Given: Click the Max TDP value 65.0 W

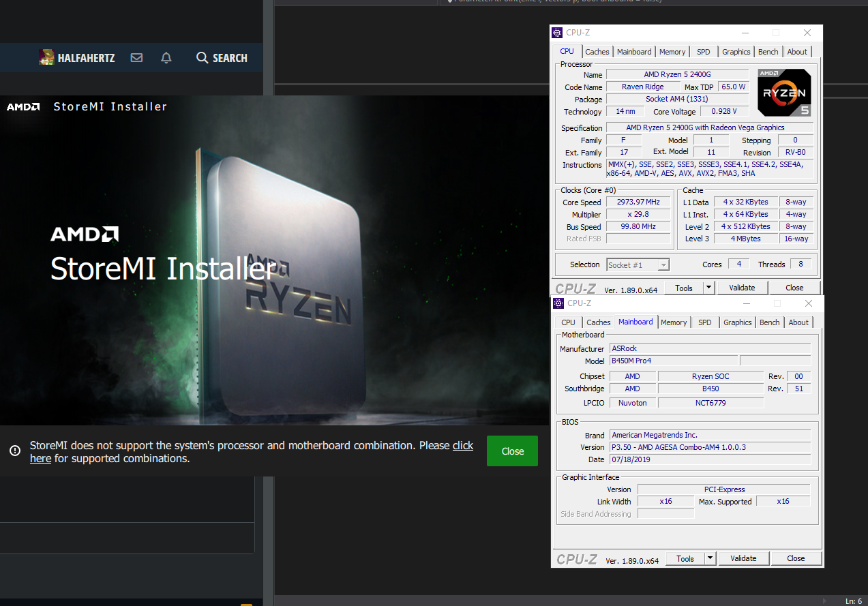Looking at the screenshot, I should pos(733,87).
